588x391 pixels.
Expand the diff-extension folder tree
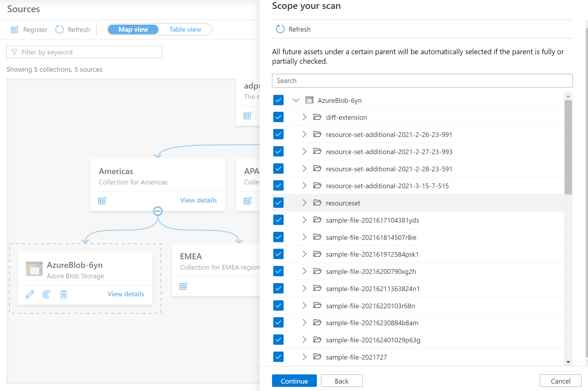click(304, 117)
